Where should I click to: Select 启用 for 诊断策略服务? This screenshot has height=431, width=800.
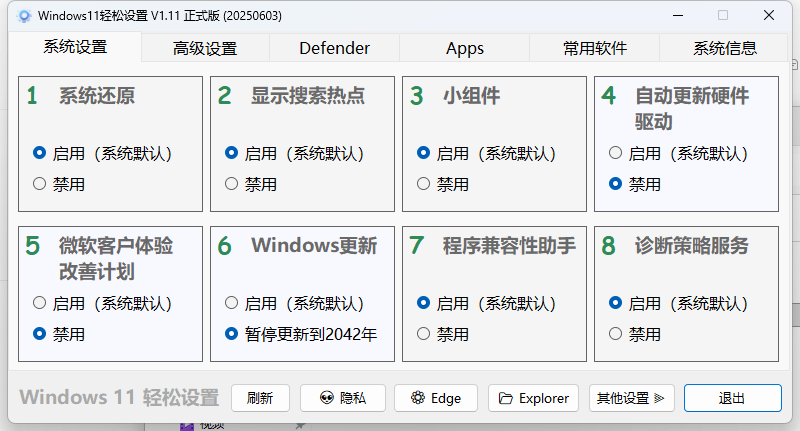[x=678, y=303]
